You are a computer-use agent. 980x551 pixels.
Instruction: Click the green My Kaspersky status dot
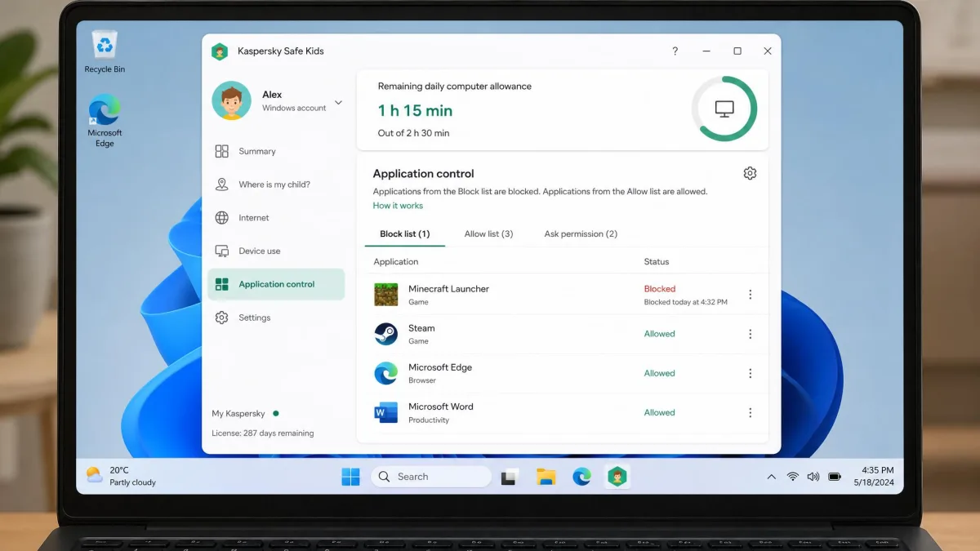click(276, 413)
